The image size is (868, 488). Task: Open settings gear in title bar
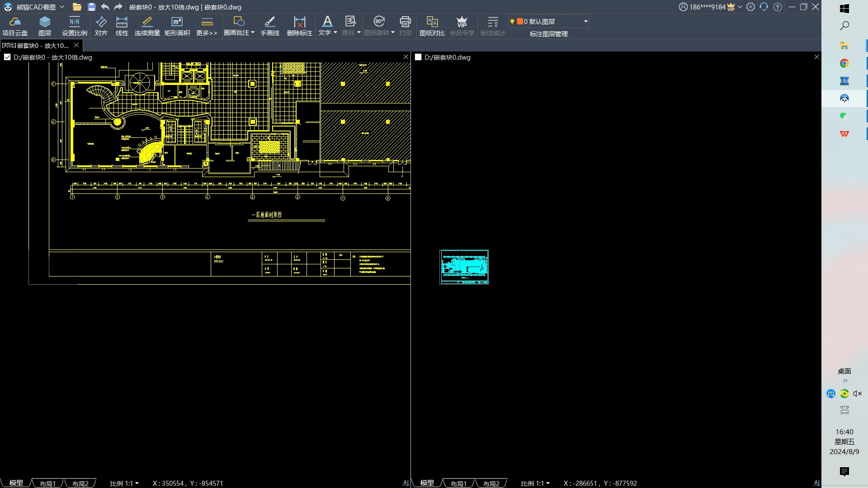tap(750, 7)
